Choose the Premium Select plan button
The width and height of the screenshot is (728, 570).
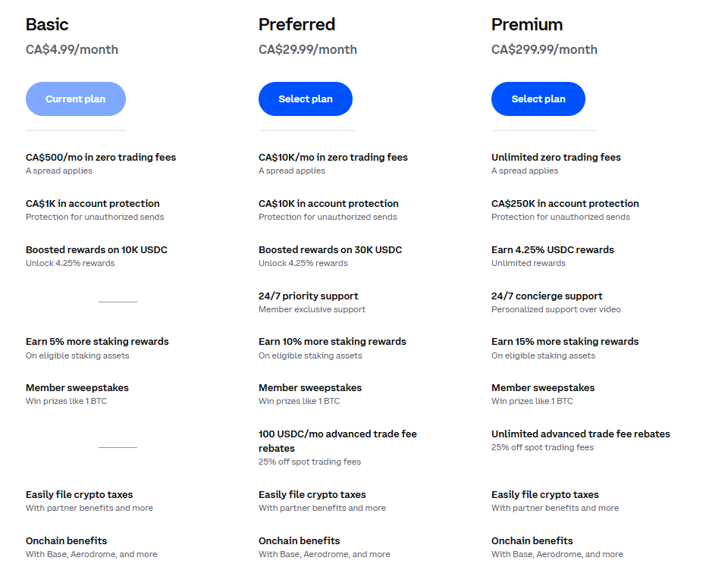click(538, 99)
